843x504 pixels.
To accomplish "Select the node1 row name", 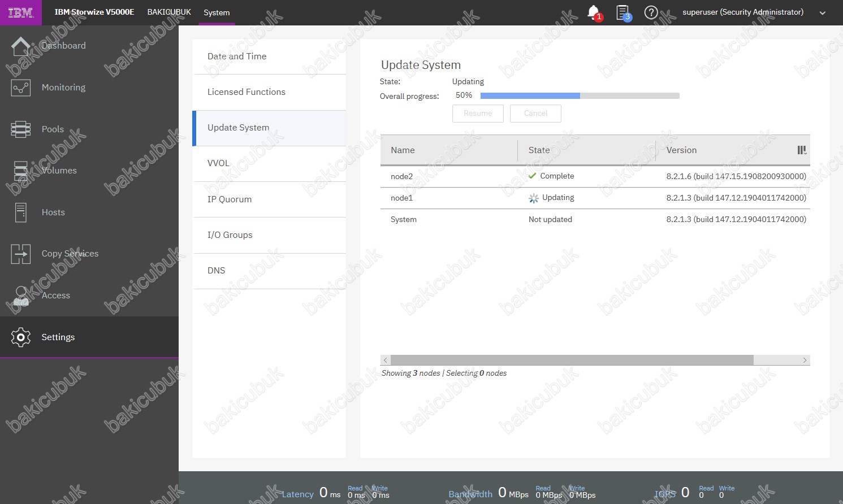I will tap(402, 198).
